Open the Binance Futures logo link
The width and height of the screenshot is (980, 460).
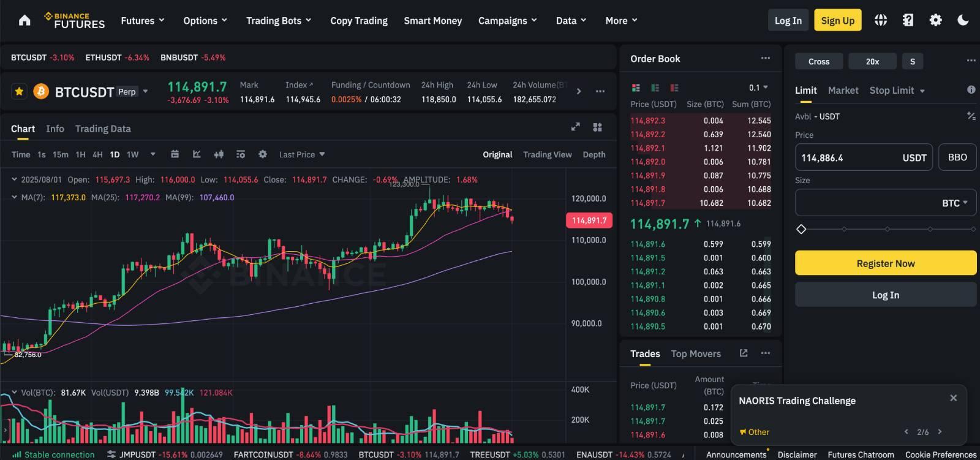pos(75,20)
